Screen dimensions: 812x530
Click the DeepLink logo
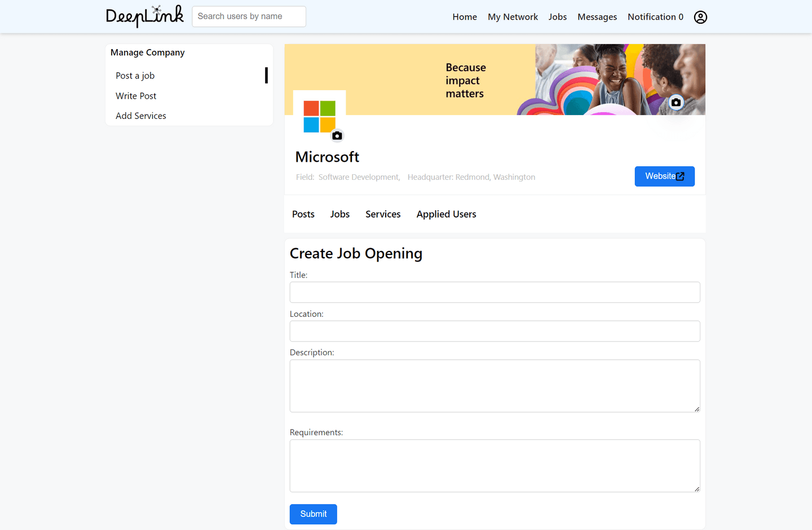click(x=145, y=16)
